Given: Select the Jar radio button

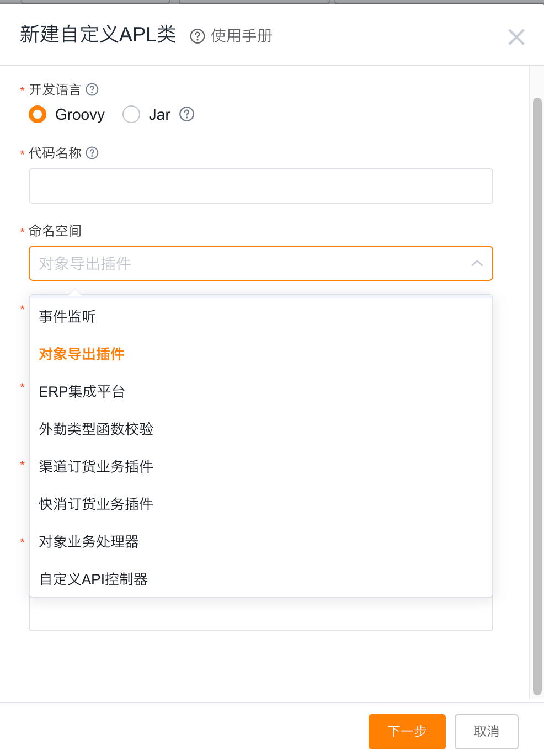Looking at the screenshot, I should tap(131, 114).
